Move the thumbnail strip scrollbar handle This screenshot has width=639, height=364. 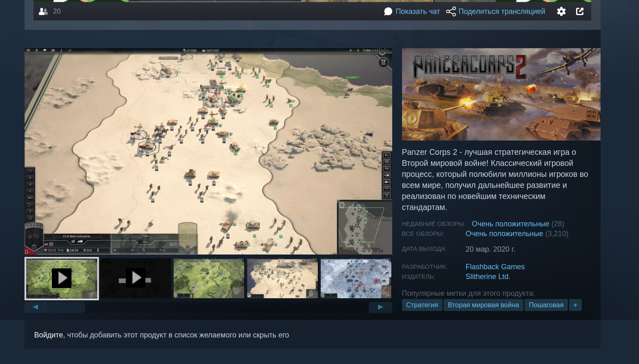(x=67, y=307)
